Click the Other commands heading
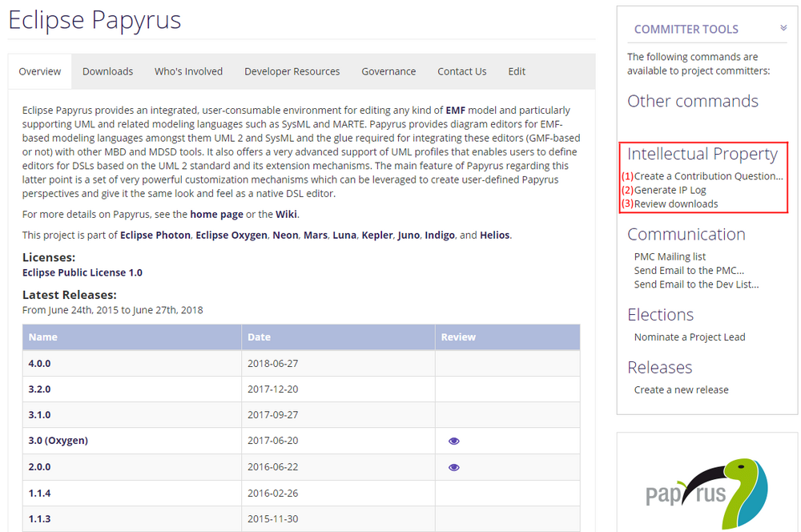The height and width of the screenshot is (532, 801). pyautogui.click(x=693, y=101)
